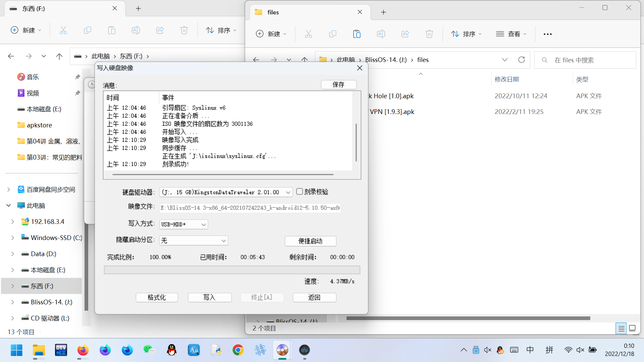The height and width of the screenshot is (362, 644).
Task: Click the Wi-Fi icon in system tray
Action: point(568,350)
